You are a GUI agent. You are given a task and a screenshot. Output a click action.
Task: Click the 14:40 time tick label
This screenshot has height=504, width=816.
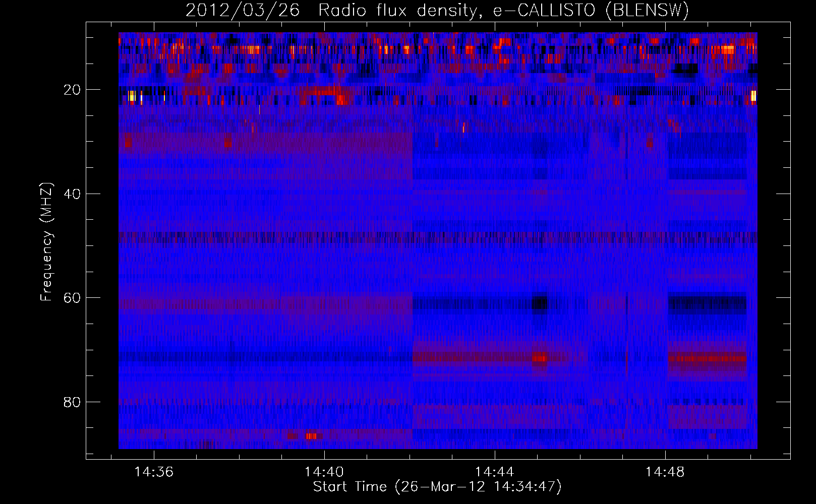click(x=324, y=472)
